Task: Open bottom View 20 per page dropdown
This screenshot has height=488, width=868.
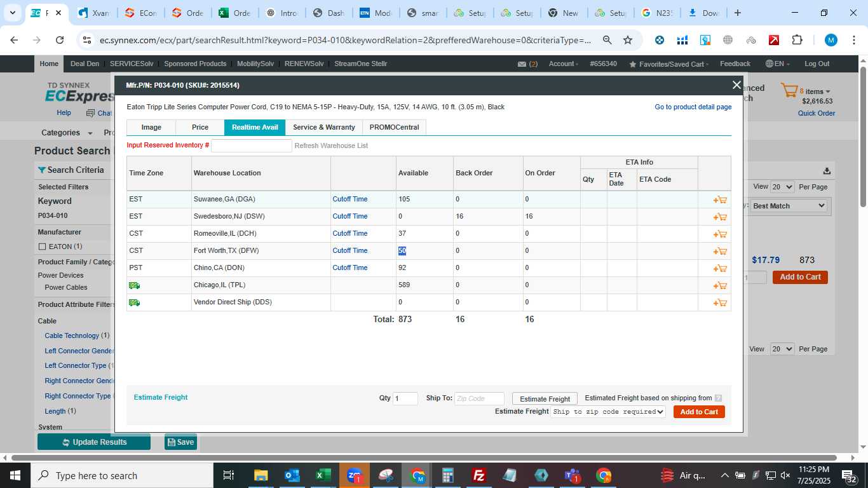Action: coord(782,349)
